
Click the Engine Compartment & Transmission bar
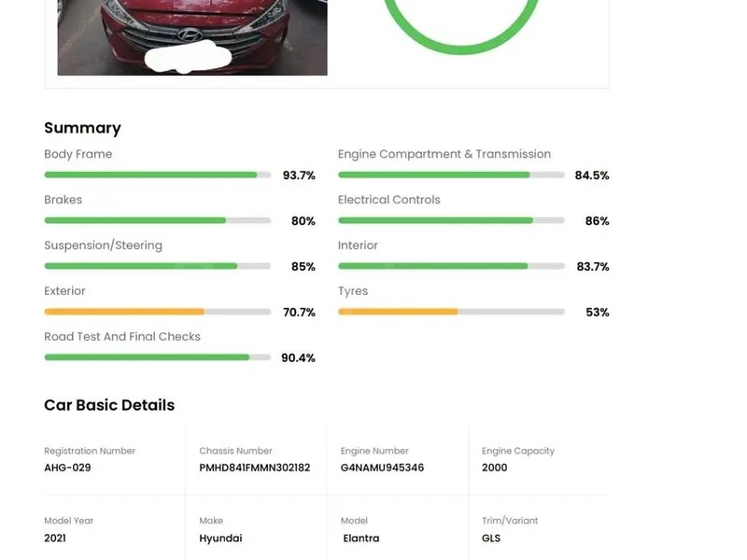point(451,175)
